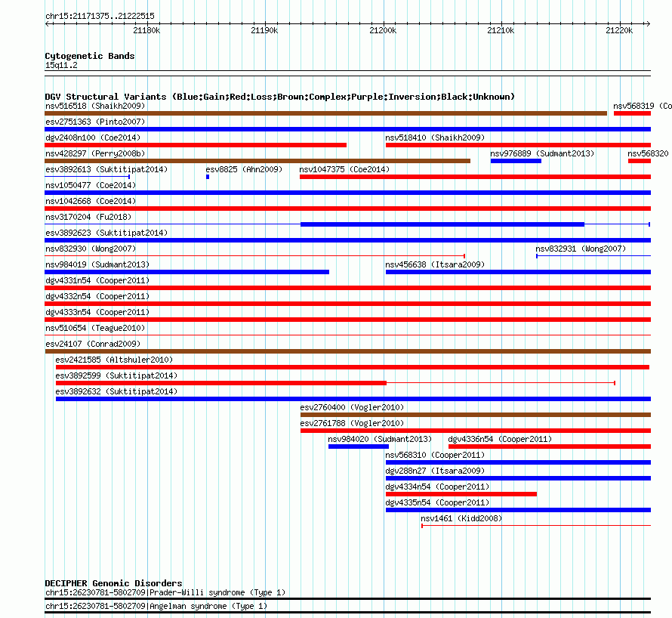Select nsv832931 (Wong2007) label
The width and height of the screenshot is (672, 618).
click(581, 249)
